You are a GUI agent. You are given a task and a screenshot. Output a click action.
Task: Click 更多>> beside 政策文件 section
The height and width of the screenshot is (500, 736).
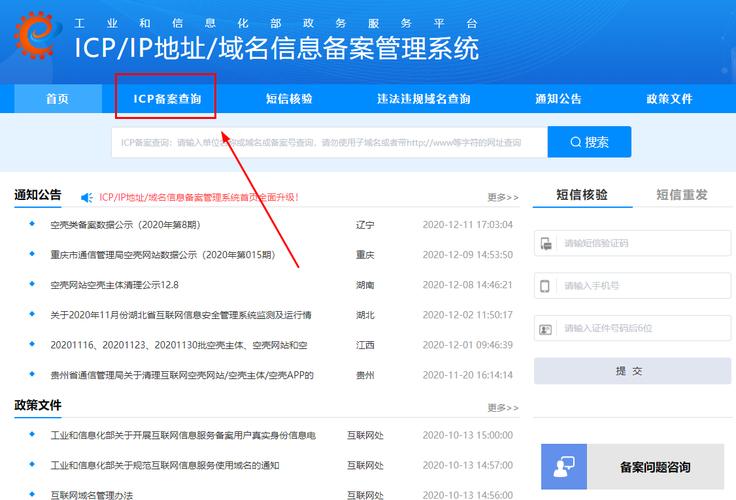503,408
